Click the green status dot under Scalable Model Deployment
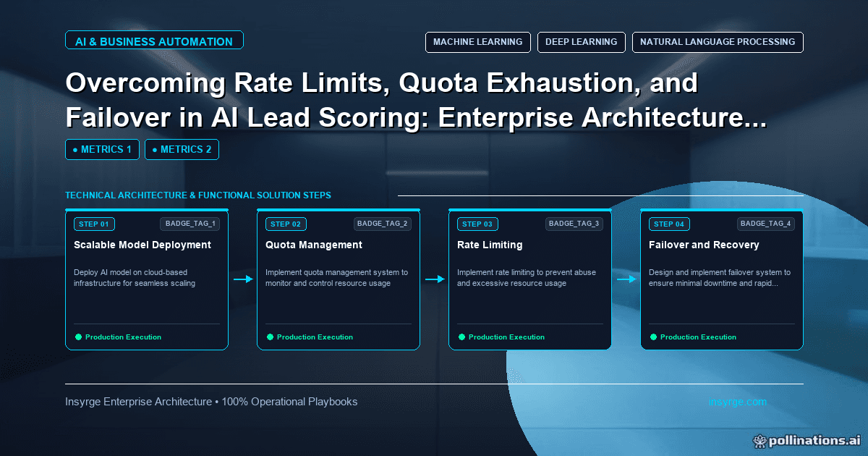The height and width of the screenshot is (456, 868). [78, 337]
